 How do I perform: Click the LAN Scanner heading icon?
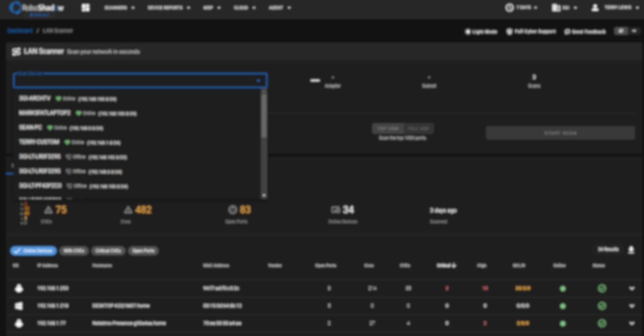click(16, 52)
